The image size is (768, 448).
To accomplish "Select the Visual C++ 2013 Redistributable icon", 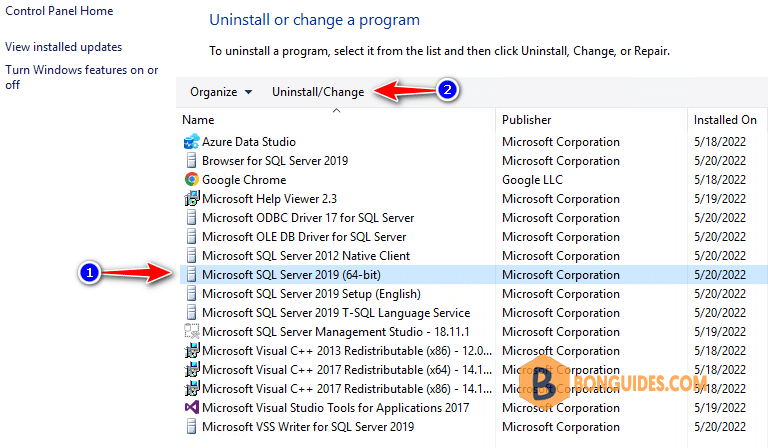I will 192,351.
